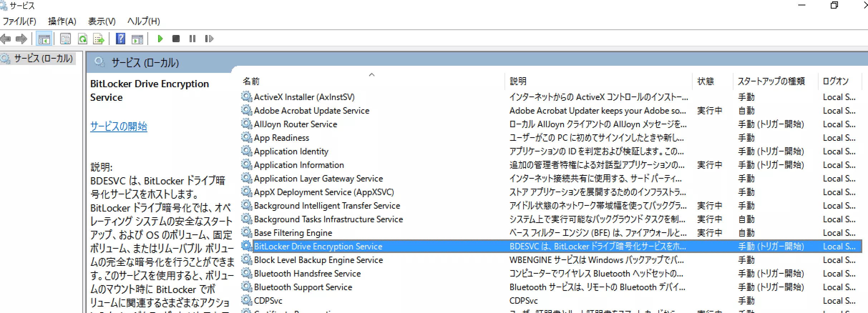Select the Bluetooth Support Service row
This screenshot has width=868, height=313.
point(303,287)
